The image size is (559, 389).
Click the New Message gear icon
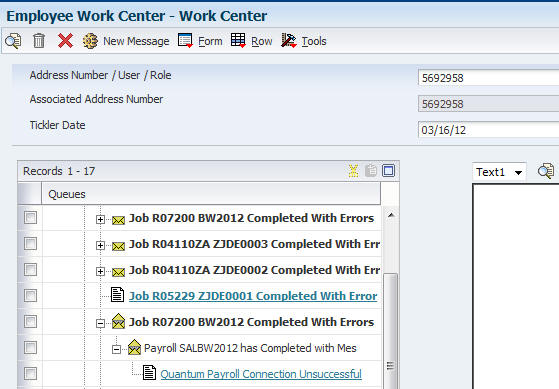pyautogui.click(x=90, y=41)
